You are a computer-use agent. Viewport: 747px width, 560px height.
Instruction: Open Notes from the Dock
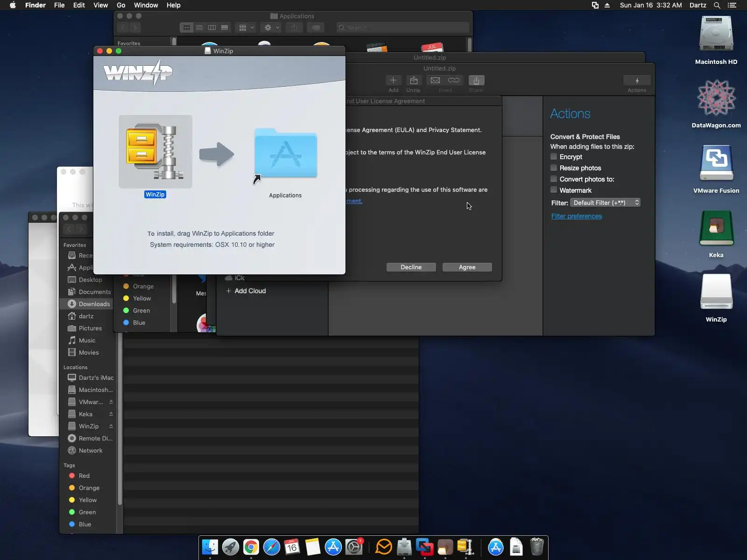[x=313, y=547]
